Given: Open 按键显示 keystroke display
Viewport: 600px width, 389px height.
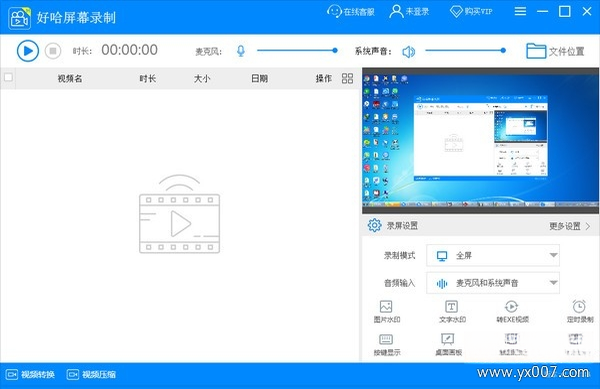Looking at the screenshot, I should pos(386,345).
